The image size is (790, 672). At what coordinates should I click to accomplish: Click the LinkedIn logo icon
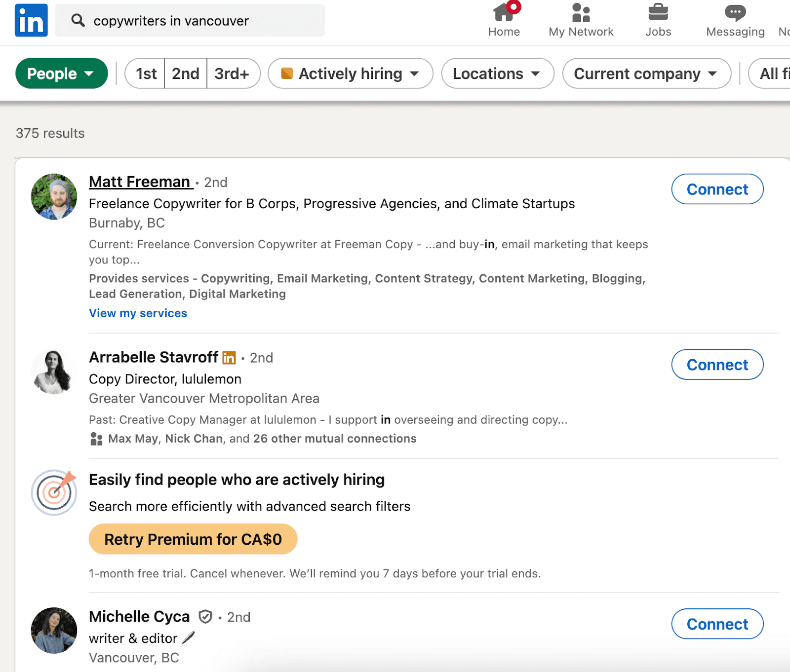click(x=31, y=20)
